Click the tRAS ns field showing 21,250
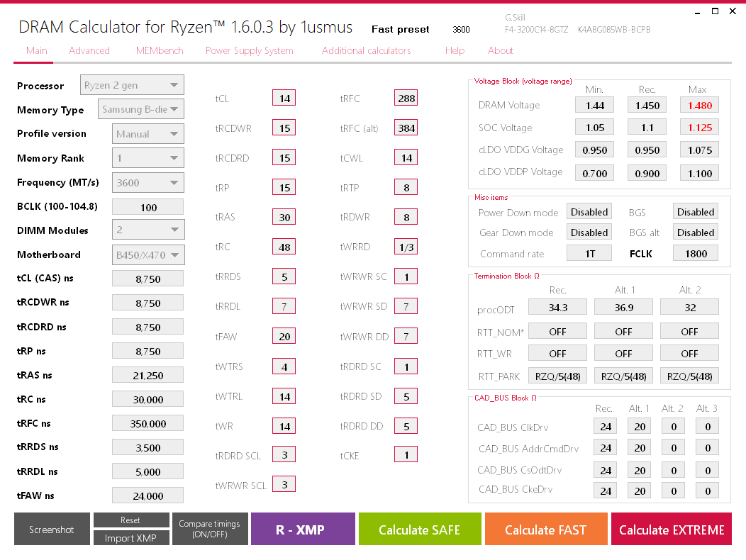Image resolution: width=746 pixels, height=560 pixels. click(148, 376)
